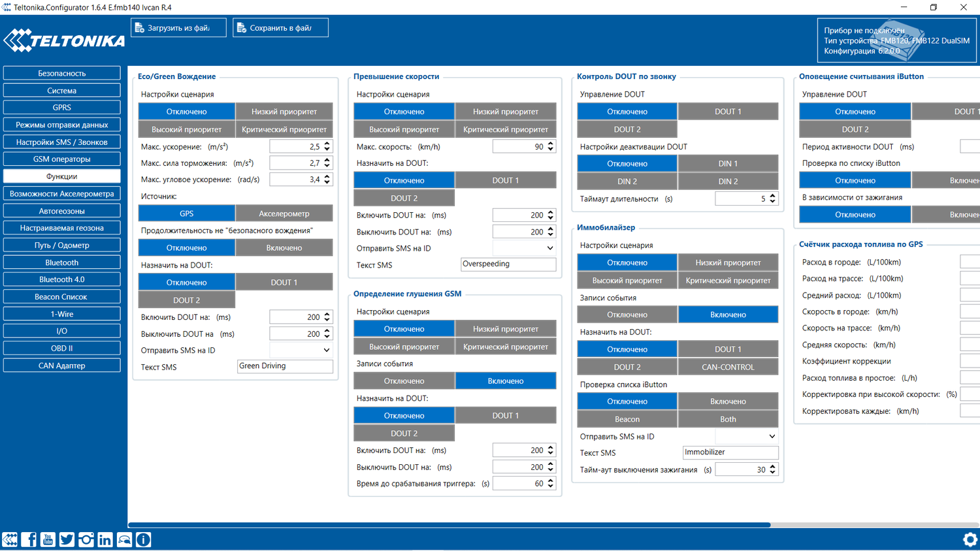Open the Система section
980x551 pixels.
click(x=61, y=90)
